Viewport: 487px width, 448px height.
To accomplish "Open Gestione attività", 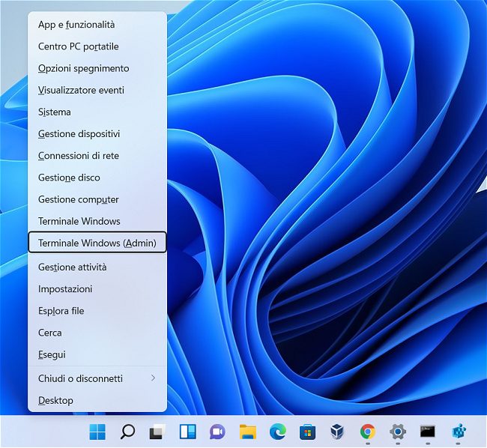I will coord(97,267).
